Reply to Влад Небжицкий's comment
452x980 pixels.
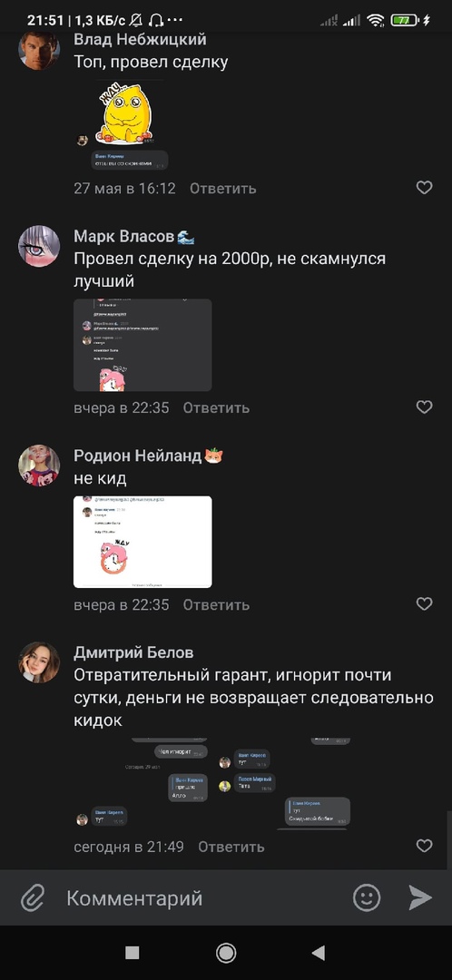223,188
